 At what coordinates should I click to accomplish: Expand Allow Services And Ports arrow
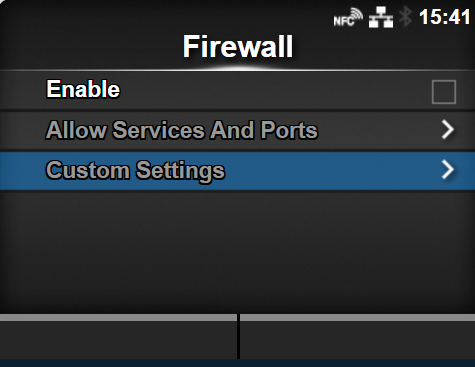pos(448,129)
